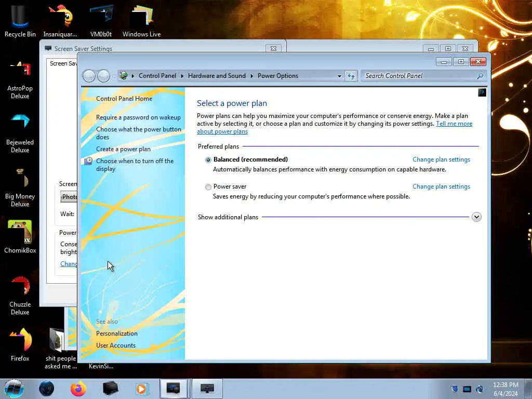Open Personalization under See also
532x399 pixels.
(117, 334)
